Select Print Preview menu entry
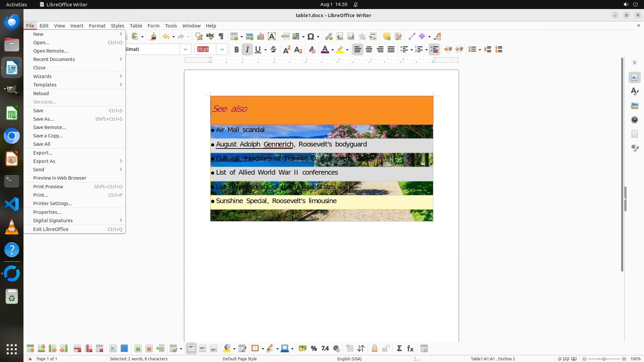Image resolution: width=644 pixels, height=362 pixels. tap(48, 187)
